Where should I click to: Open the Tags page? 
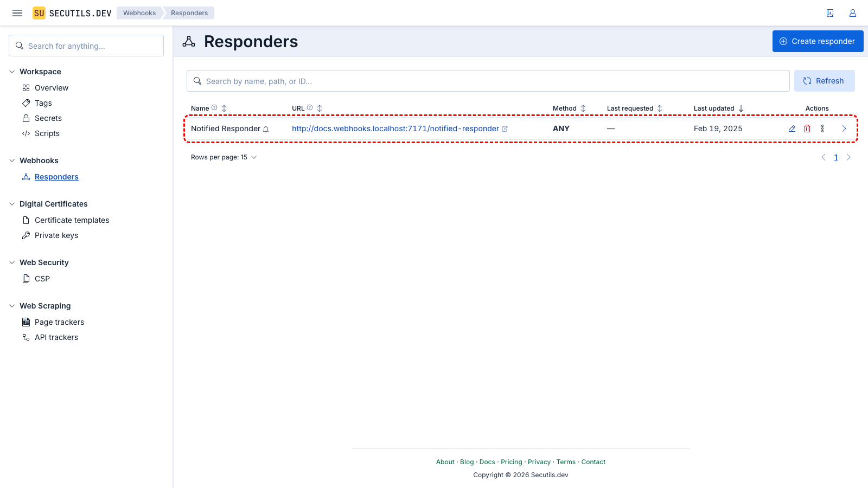click(x=43, y=103)
